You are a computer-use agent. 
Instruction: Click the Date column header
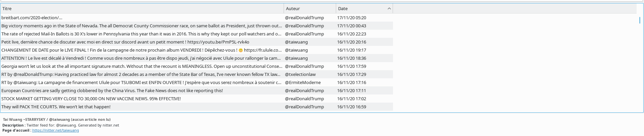tap(364, 8)
